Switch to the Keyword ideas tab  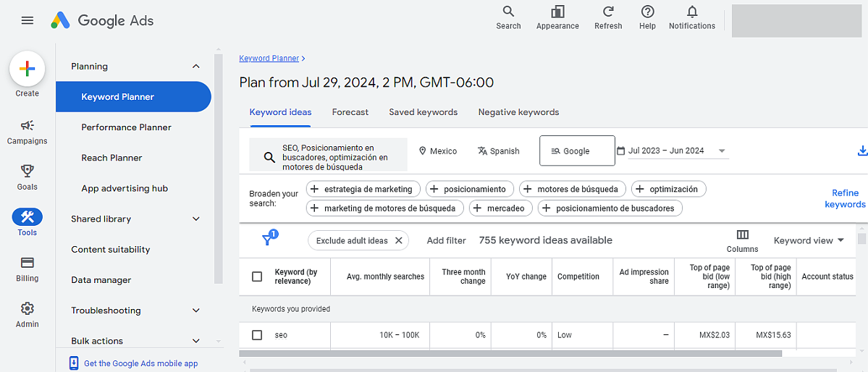pos(280,112)
